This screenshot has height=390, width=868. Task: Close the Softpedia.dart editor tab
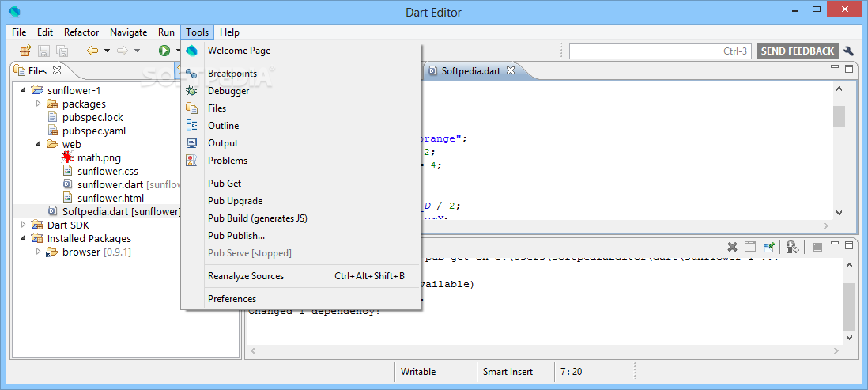click(511, 70)
